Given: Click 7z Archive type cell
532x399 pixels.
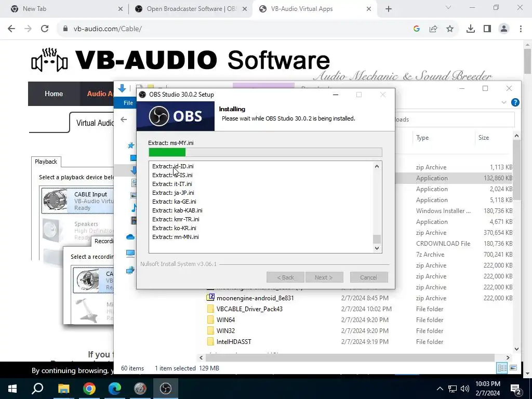Looking at the screenshot, I should [x=430, y=254].
